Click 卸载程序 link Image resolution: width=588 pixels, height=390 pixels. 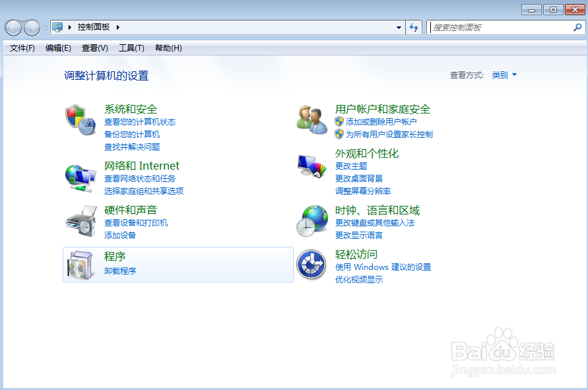click(x=120, y=271)
